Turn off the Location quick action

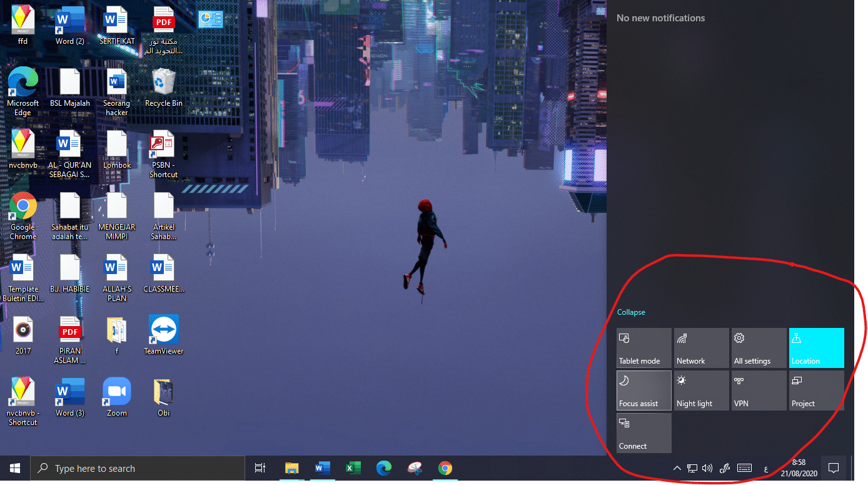coord(817,348)
